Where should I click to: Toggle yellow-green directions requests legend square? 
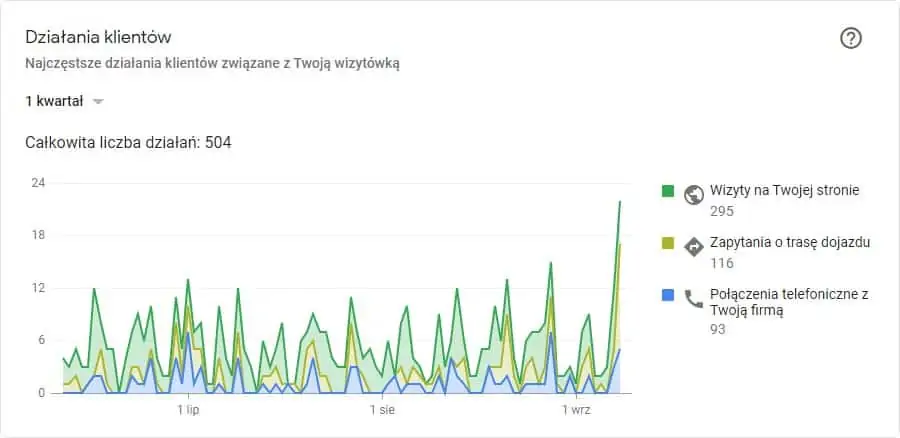[x=667, y=242]
